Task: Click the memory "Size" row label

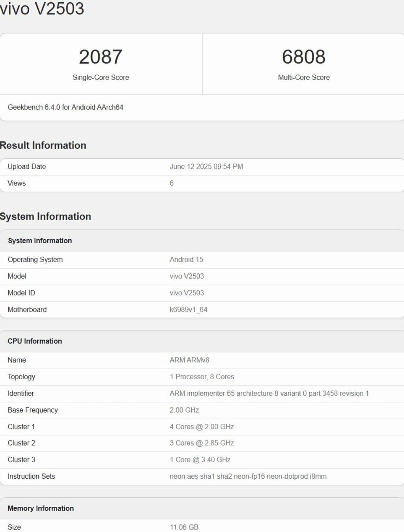Action: (x=14, y=527)
